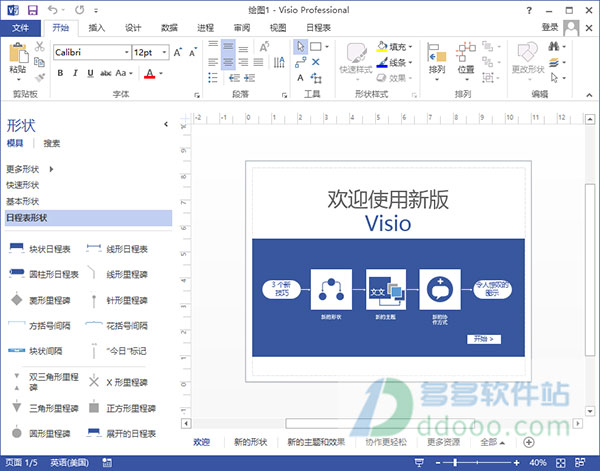The image size is (600, 471).
Task: Switch to the Review (审阅) tab
Action: pos(241,28)
